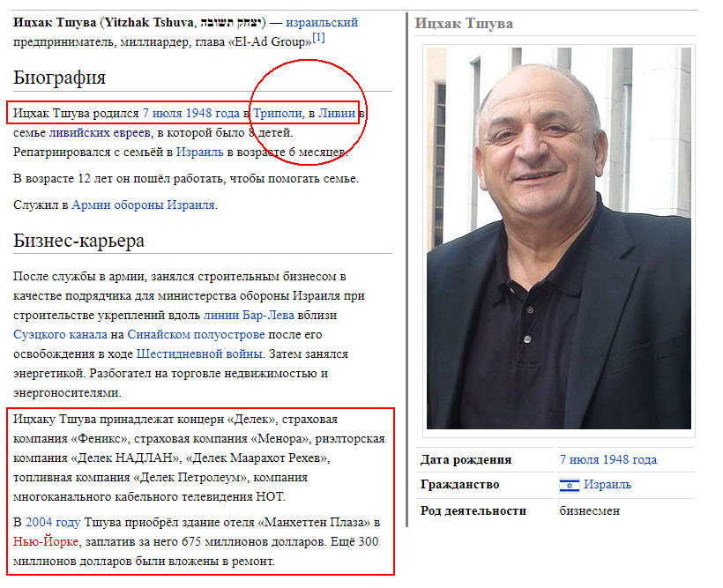723x588 pixels.
Task: Open the Ливии link
Action: pyautogui.click(x=337, y=114)
